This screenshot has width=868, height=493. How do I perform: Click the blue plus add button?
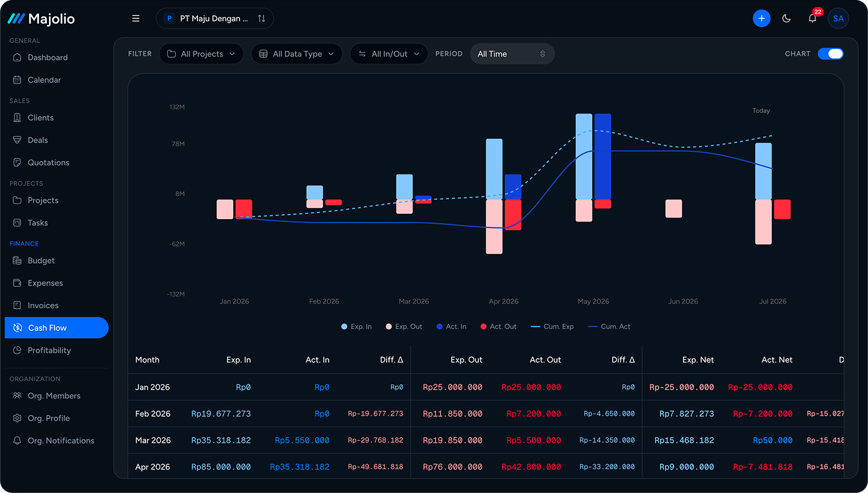[762, 18]
